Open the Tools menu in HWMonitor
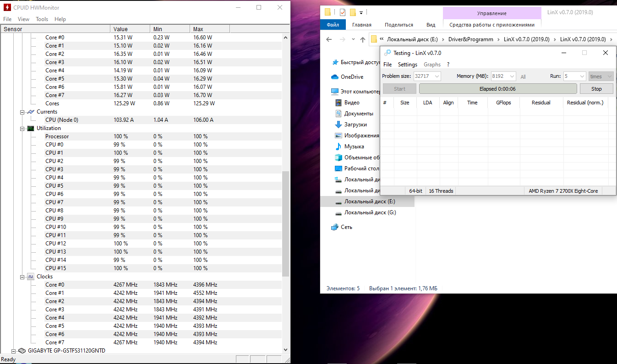Screen dimensions: 617x364 [x=42, y=19]
